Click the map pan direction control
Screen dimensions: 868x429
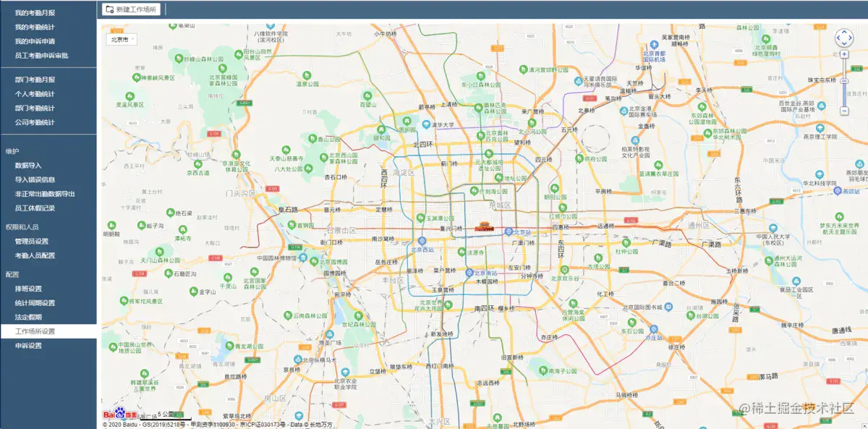844,38
